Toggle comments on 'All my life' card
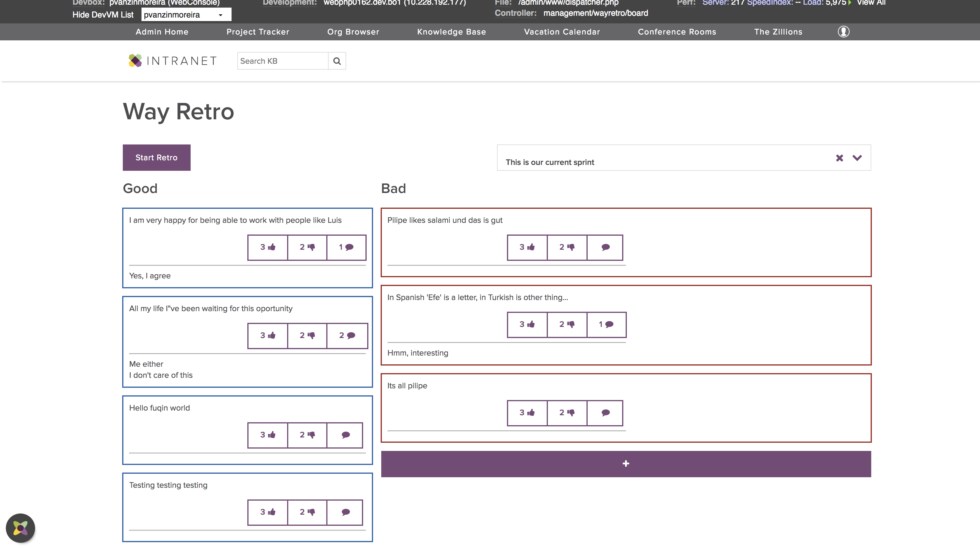980x548 pixels. pos(347,336)
